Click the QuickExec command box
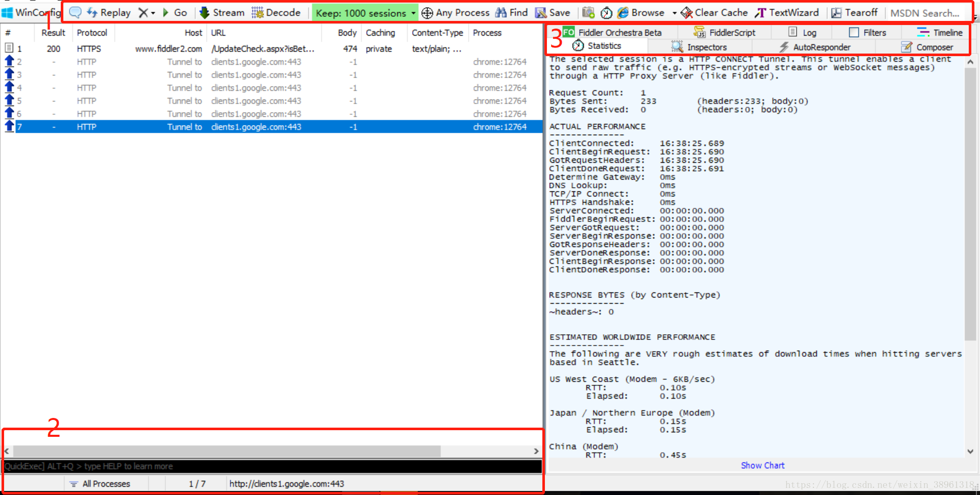Viewport: 980px width, 495px height. (273, 466)
